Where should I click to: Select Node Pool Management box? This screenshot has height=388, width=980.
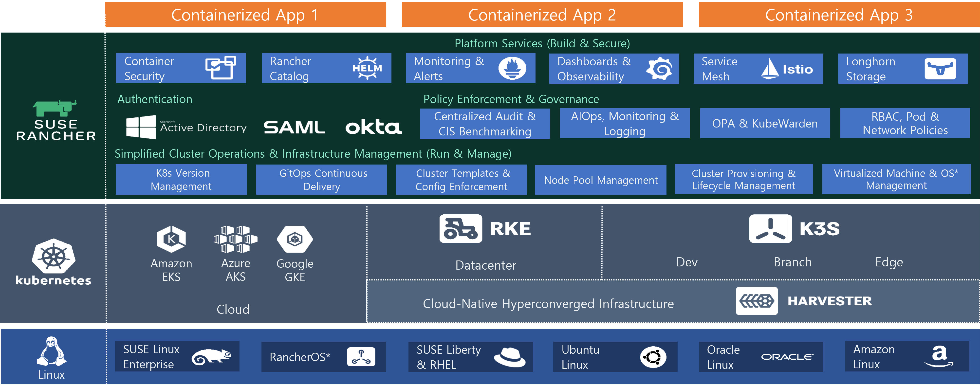tap(601, 180)
